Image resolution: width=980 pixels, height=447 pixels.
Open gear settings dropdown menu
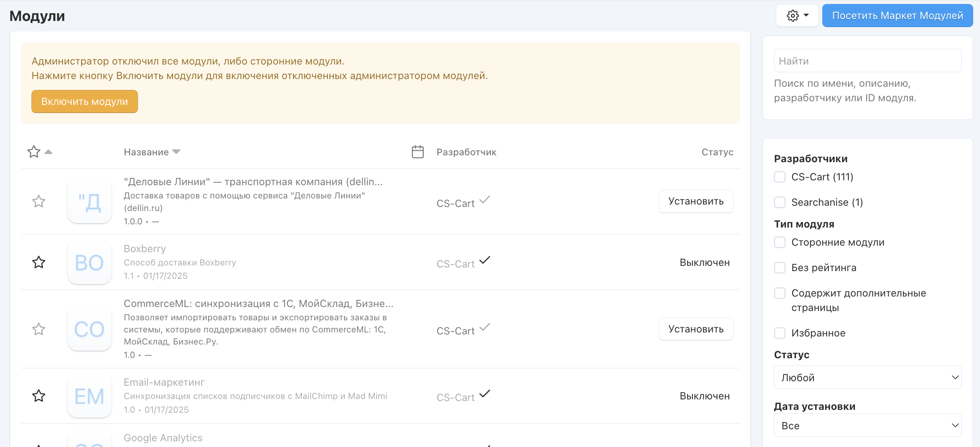click(797, 16)
